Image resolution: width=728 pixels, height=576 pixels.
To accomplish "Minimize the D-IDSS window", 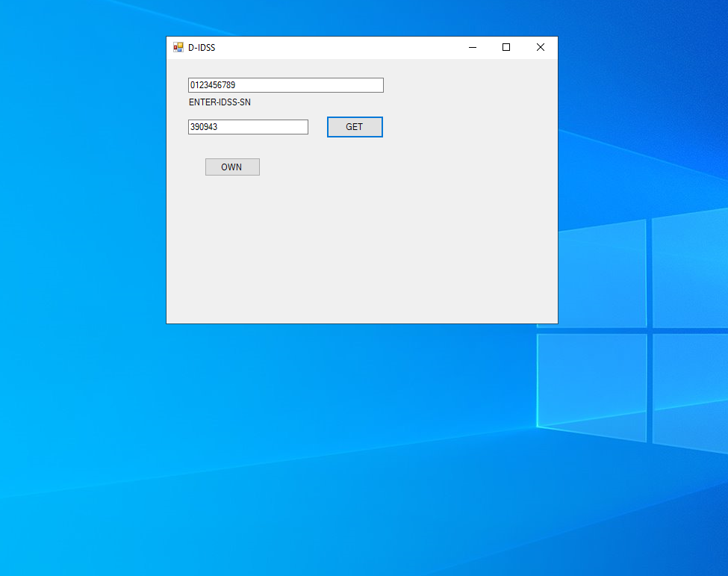I will click(x=472, y=47).
